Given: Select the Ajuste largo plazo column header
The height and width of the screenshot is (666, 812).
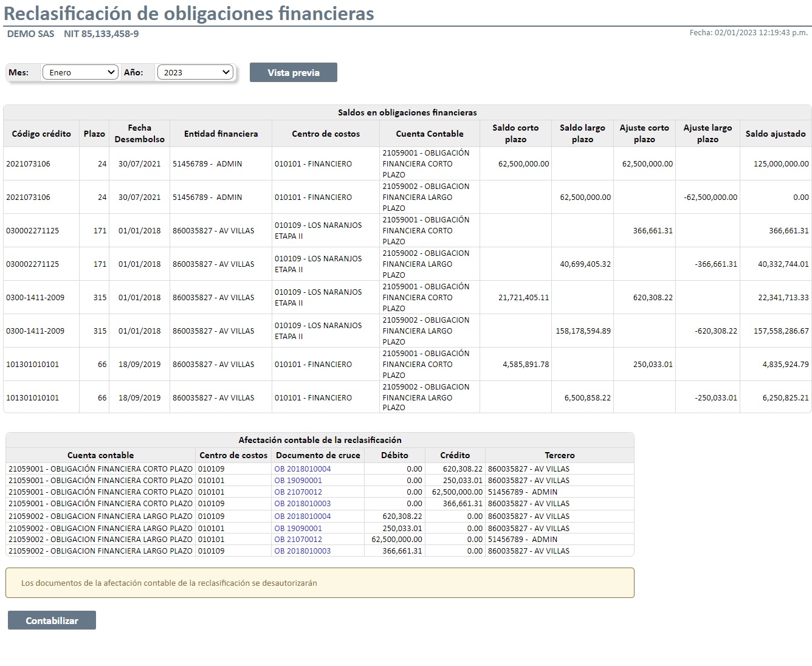Looking at the screenshot, I should point(707,134).
